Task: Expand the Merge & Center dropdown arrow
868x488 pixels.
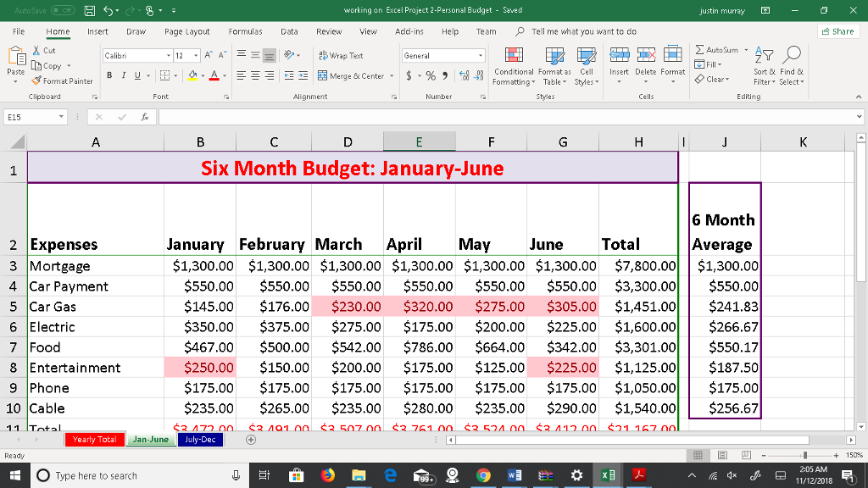Action: coord(392,75)
